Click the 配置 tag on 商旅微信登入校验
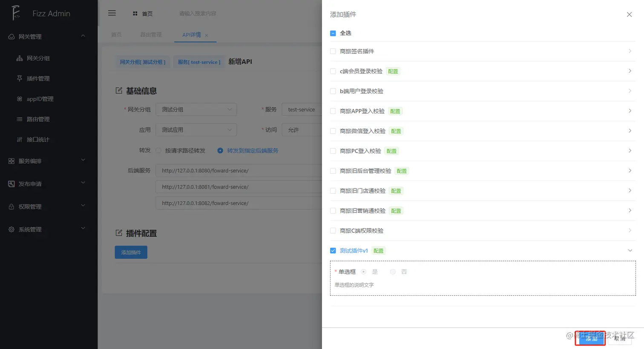644x349 pixels. click(396, 132)
